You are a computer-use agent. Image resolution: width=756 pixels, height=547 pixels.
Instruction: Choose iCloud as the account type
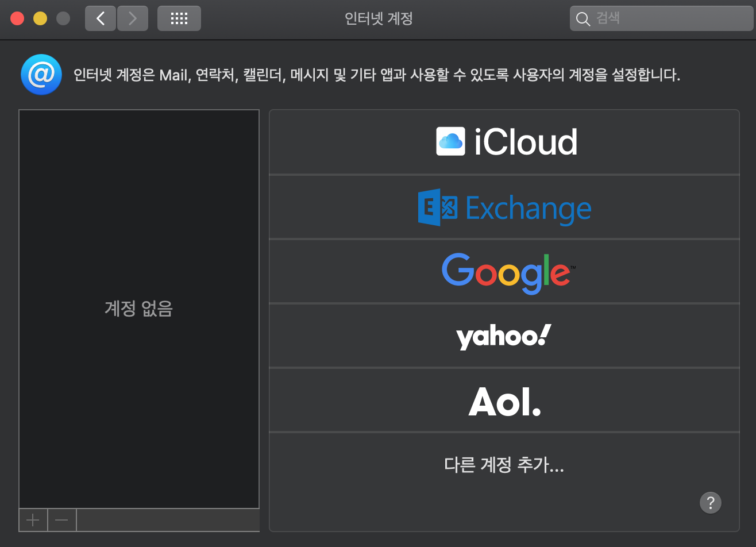(504, 142)
